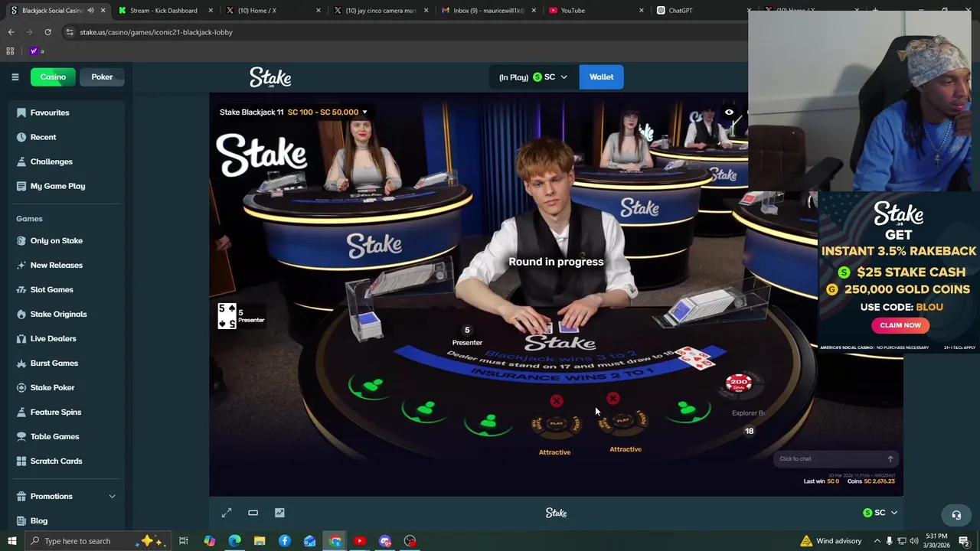Open the In Play SC currency dropdown

[533, 77]
